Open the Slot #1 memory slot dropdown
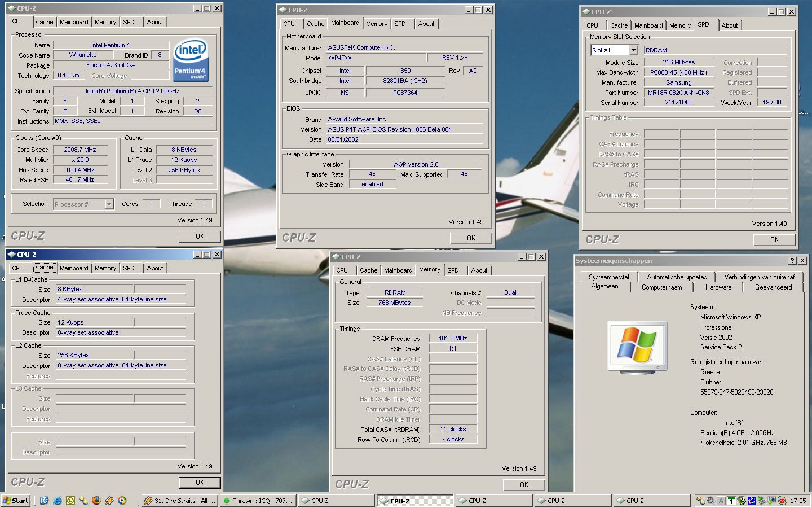This screenshot has height=508, width=812. (x=633, y=50)
